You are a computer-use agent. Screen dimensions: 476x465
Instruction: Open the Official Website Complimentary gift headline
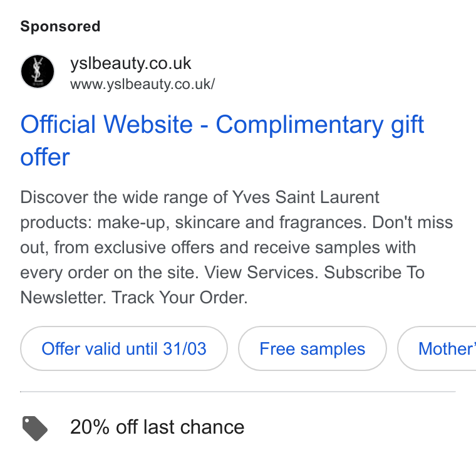point(222,140)
